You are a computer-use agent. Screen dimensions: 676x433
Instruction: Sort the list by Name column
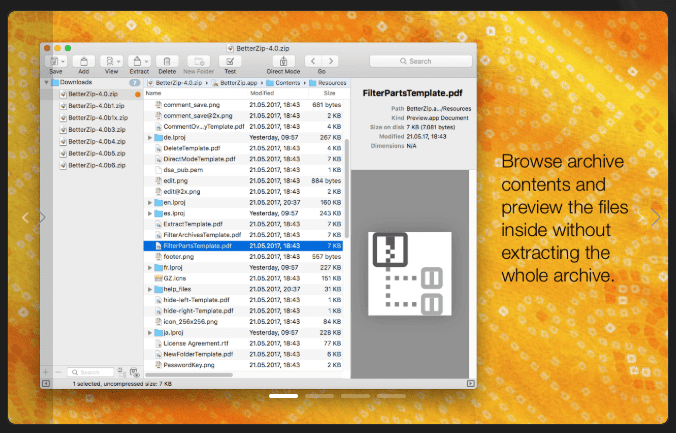[x=196, y=93]
